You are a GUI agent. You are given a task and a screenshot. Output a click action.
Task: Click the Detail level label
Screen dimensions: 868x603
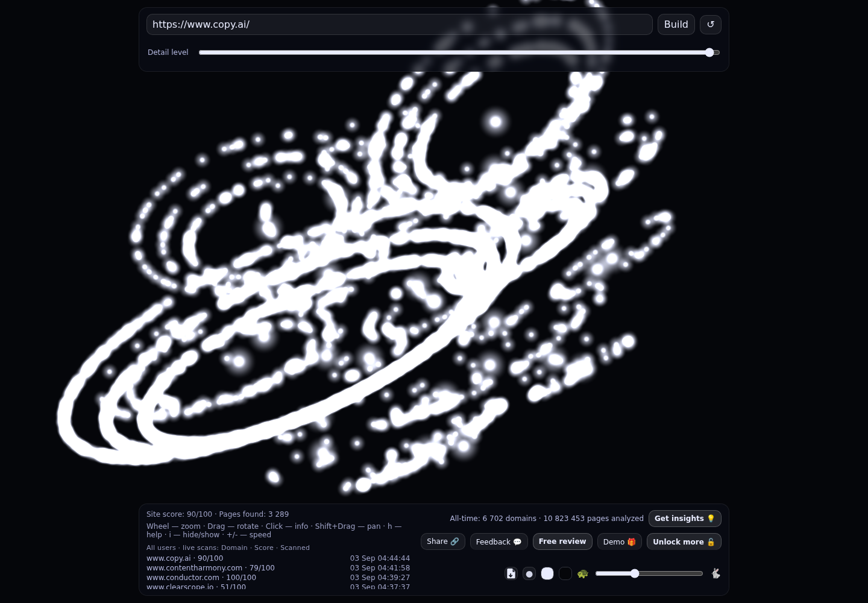(x=168, y=52)
